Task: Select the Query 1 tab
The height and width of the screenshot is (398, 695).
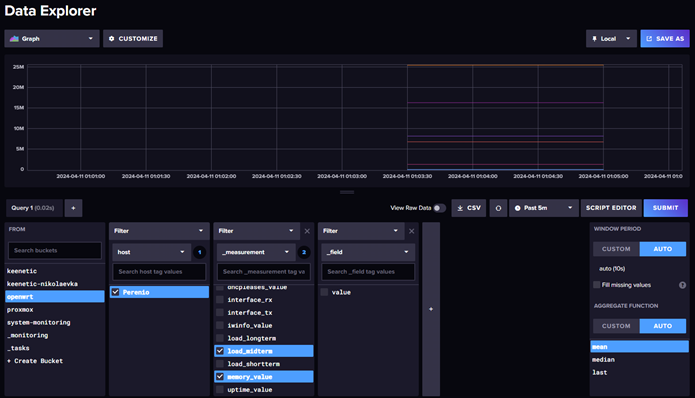Action: click(x=33, y=208)
